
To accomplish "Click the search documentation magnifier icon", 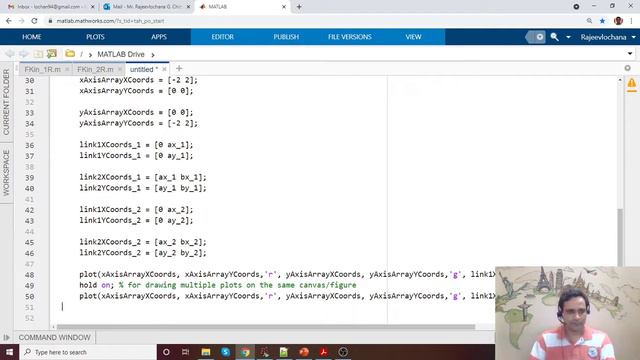I will (x=554, y=37).
